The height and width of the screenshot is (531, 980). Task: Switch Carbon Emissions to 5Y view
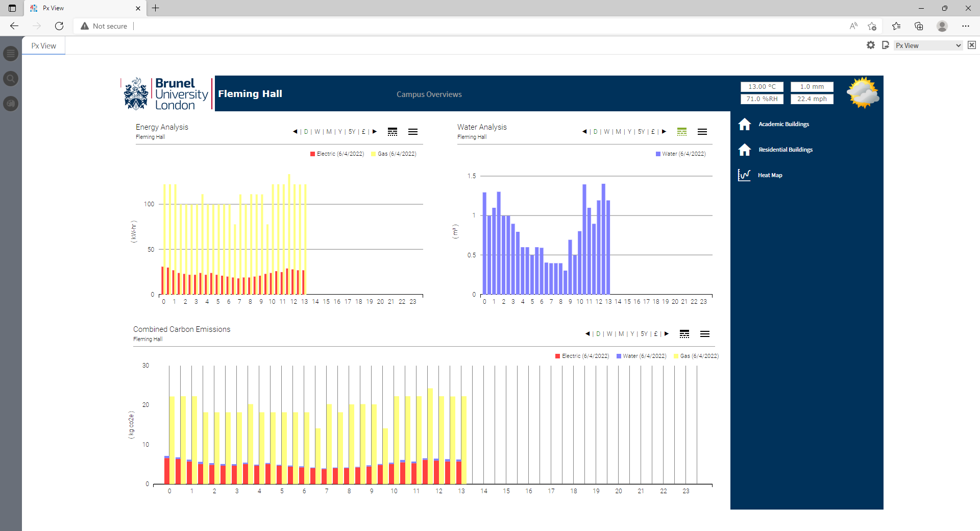click(x=644, y=334)
